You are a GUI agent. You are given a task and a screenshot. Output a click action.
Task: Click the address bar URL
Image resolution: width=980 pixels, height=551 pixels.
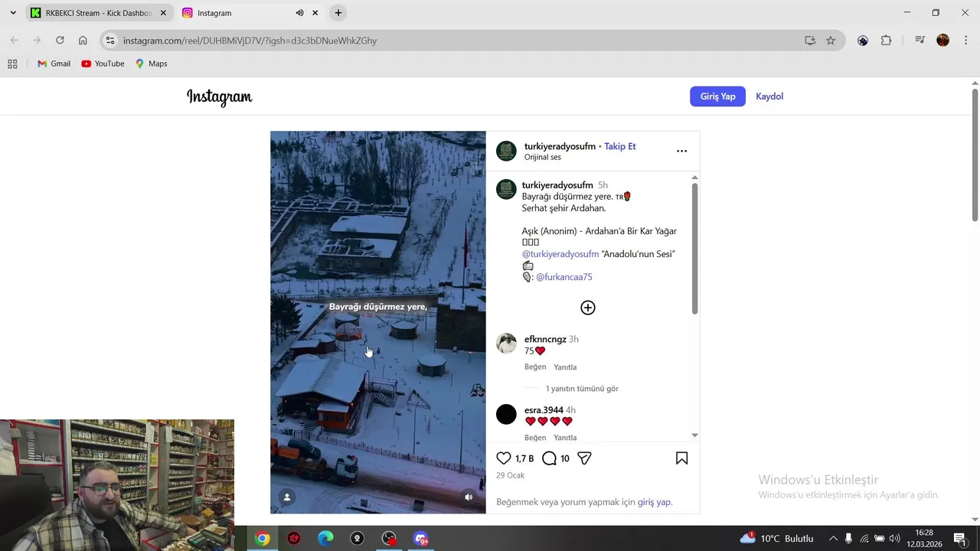250,41
